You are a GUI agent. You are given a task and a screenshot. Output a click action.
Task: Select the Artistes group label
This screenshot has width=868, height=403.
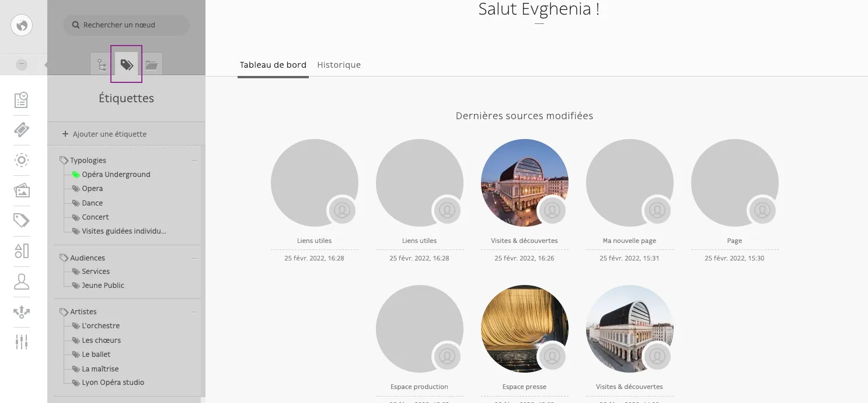point(83,311)
